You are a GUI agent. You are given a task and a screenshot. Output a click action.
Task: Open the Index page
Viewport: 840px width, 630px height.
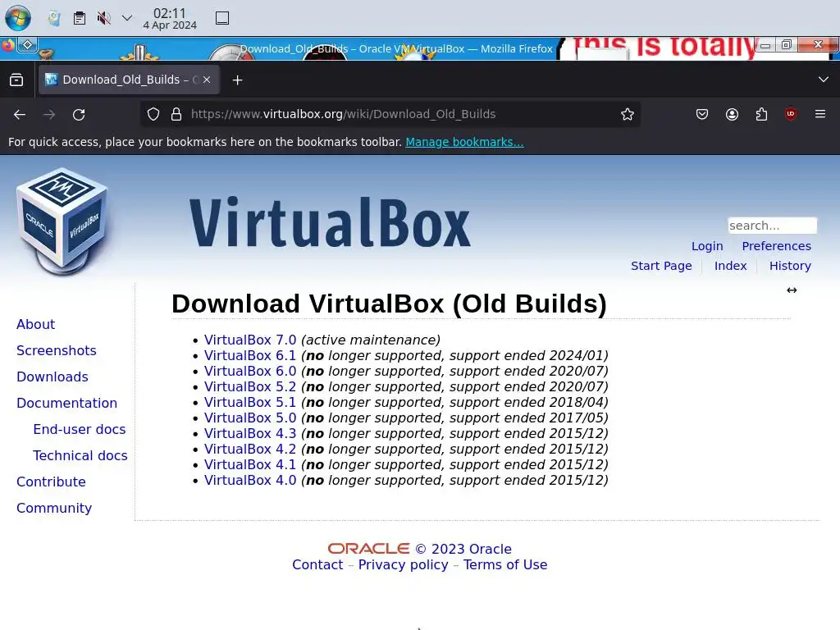[730, 266]
